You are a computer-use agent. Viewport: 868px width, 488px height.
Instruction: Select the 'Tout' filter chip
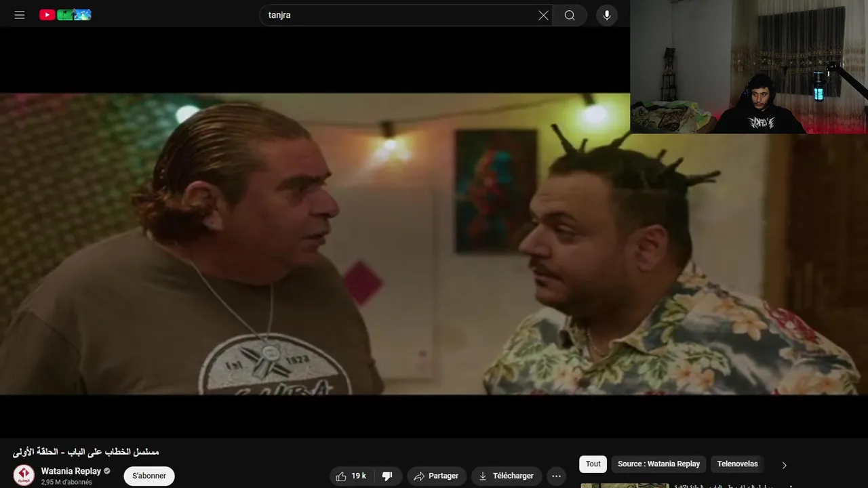click(x=593, y=464)
